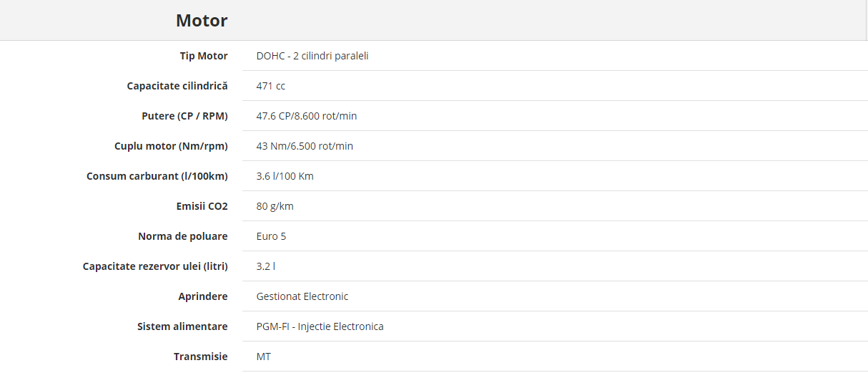Click the DOHC - 2 cilindri paraleli value

point(312,56)
